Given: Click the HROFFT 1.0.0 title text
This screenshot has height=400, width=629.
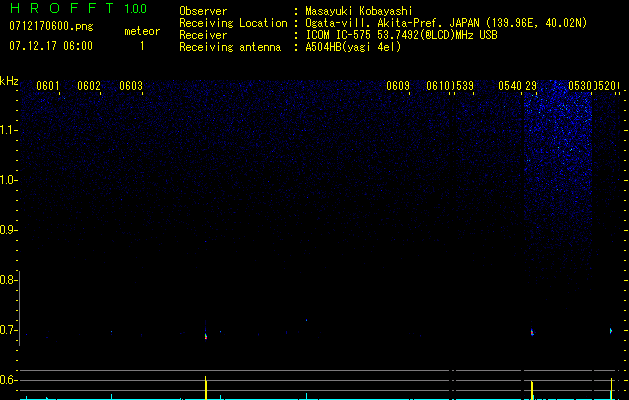Looking at the screenshot, I should click(78, 8).
